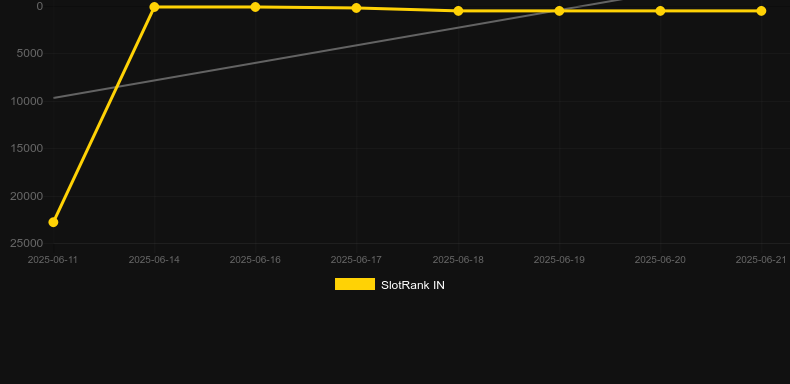Click the yellow dot for 2025-06-20

(x=660, y=11)
